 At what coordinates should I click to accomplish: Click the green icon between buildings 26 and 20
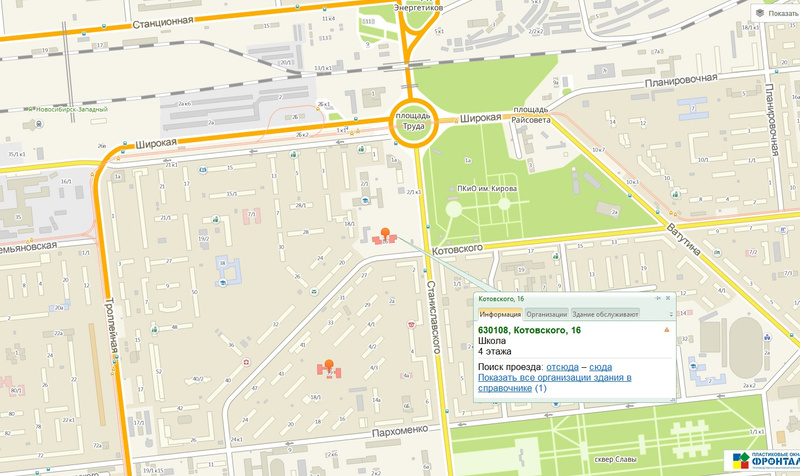[314, 292]
